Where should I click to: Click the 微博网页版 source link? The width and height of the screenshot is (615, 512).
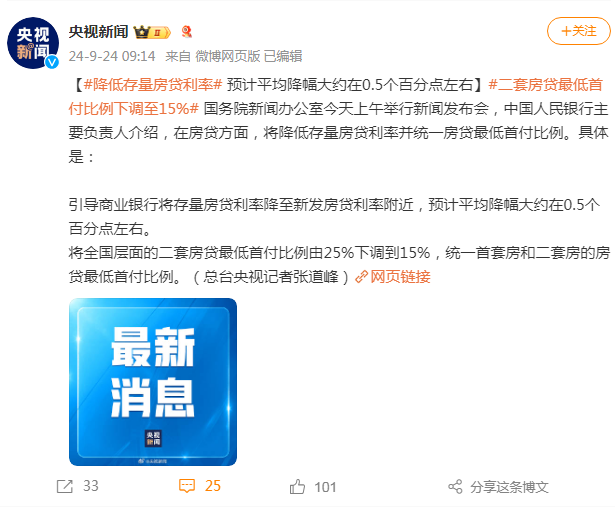point(228,56)
